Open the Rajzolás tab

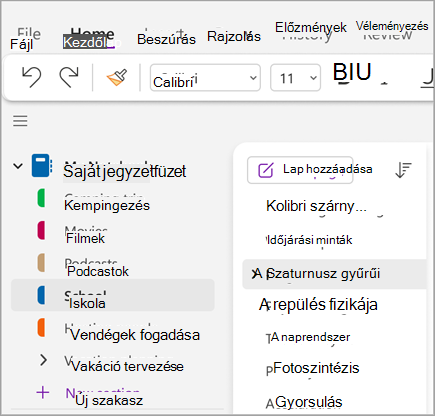[x=234, y=36]
